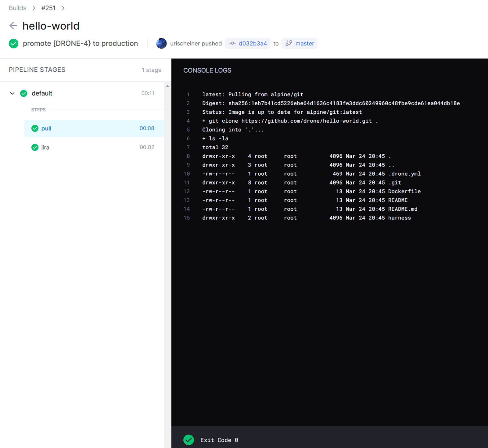488x448 pixels.
Task: Click the chevron after #251 breadcrumb
Action: 63,8
